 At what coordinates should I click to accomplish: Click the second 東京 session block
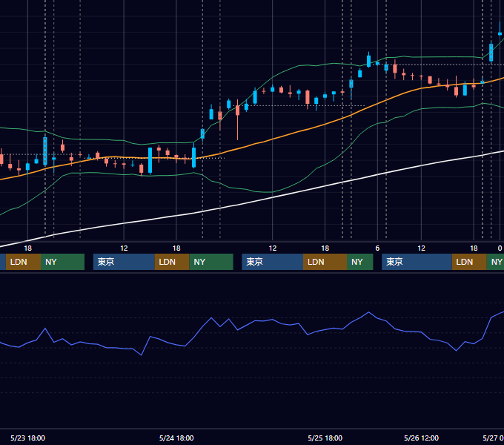(272, 262)
